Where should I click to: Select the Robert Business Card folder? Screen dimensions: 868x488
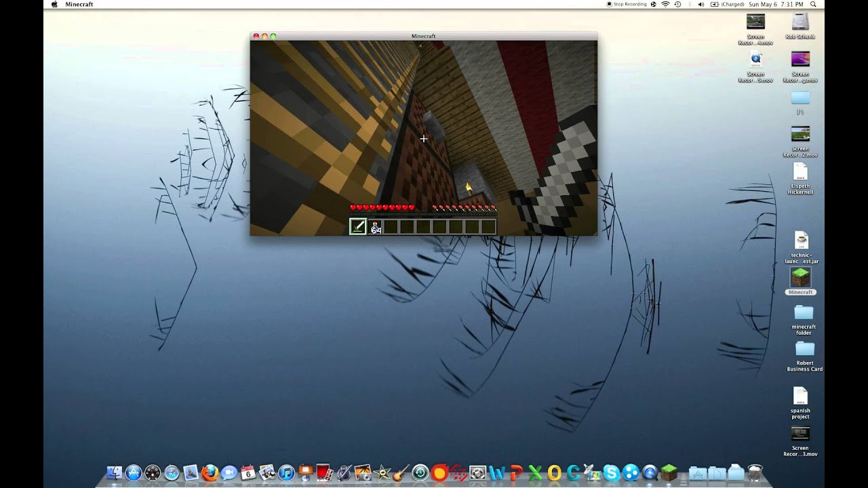[805, 357]
